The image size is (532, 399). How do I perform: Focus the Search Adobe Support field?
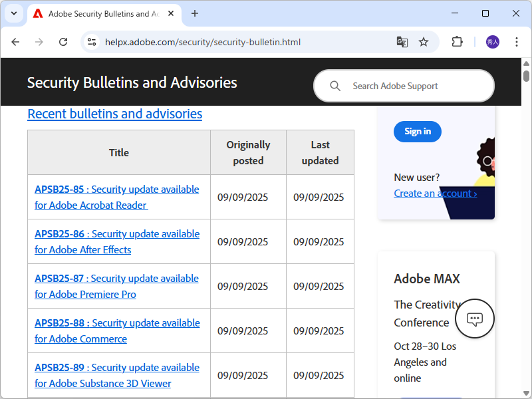coord(412,86)
